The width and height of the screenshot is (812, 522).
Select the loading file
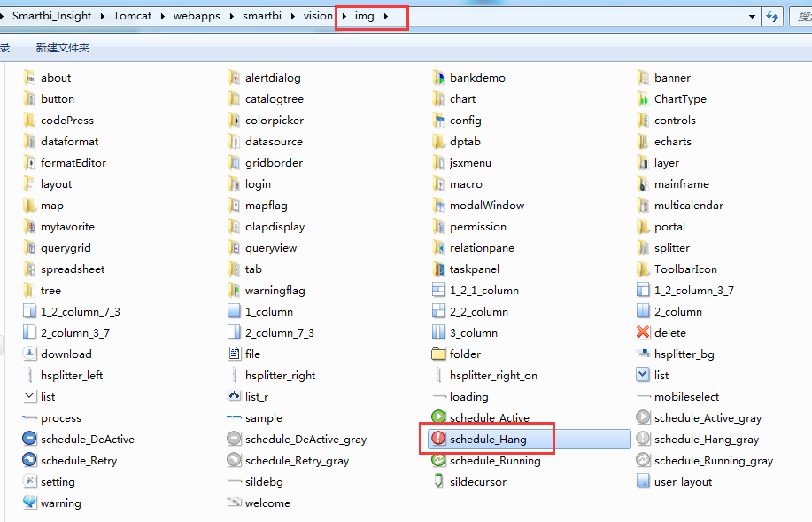tap(460, 396)
